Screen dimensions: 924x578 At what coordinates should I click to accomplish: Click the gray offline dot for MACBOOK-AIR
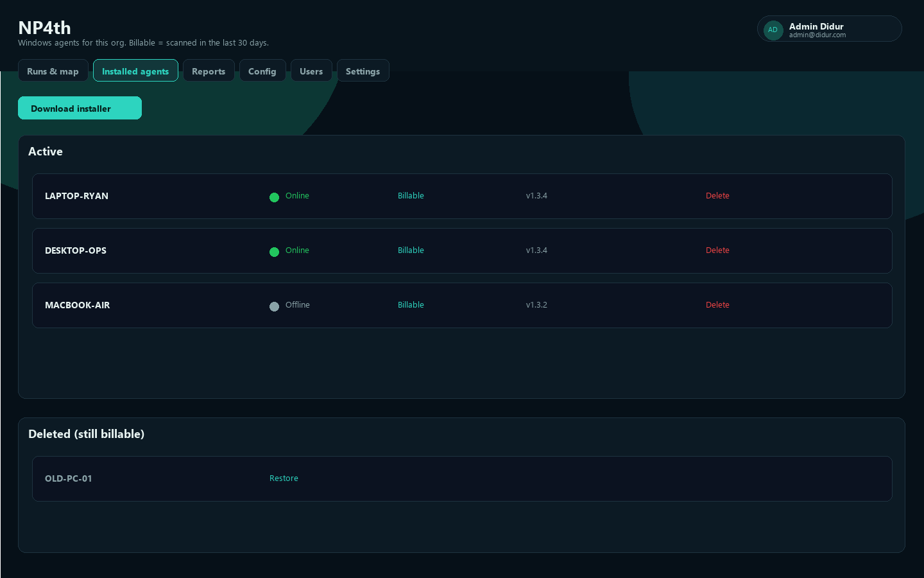point(274,306)
